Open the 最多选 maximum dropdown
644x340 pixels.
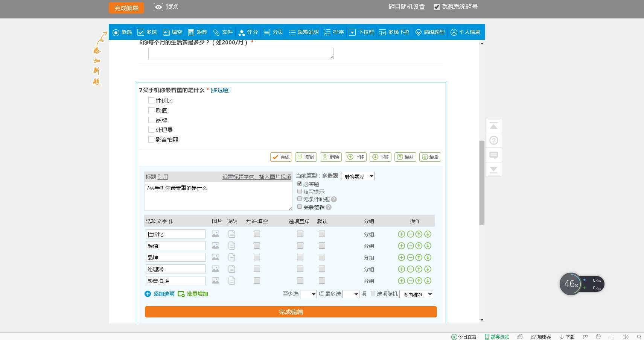click(351, 294)
